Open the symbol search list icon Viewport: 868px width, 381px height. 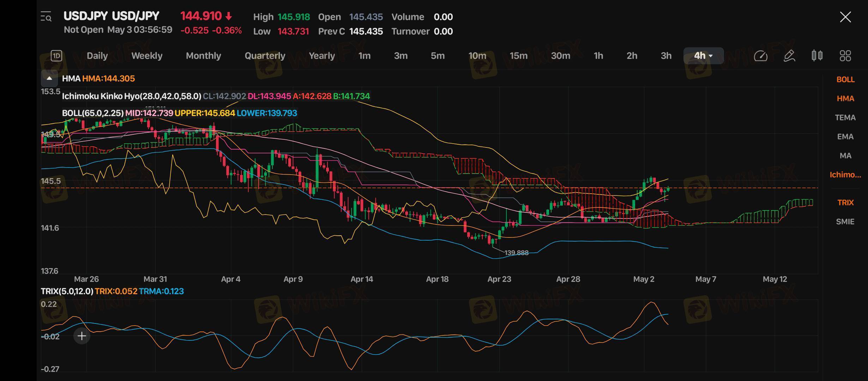point(46,17)
